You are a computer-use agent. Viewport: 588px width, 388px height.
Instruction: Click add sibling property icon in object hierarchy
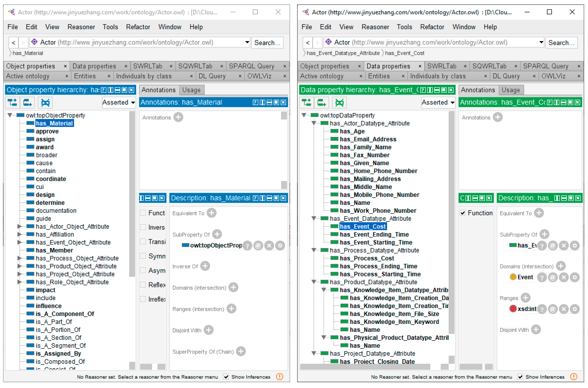click(x=28, y=102)
